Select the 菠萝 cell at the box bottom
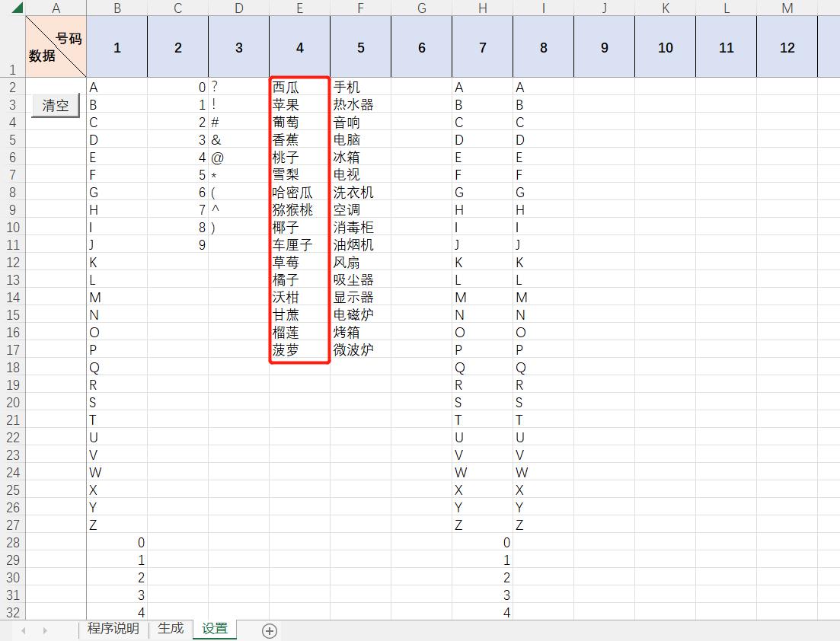This screenshot has height=641, width=840. click(299, 349)
